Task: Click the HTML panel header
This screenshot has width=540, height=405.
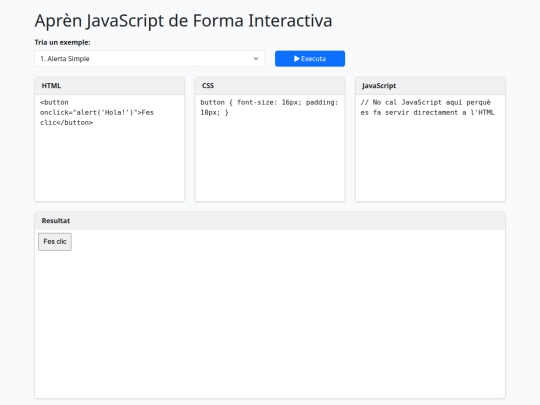Action: click(110, 86)
